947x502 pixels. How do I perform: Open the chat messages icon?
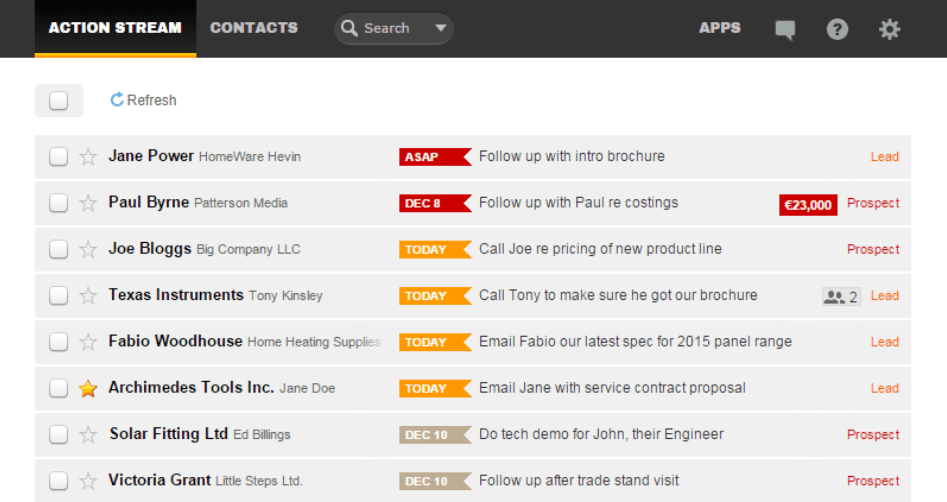tap(785, 30)
